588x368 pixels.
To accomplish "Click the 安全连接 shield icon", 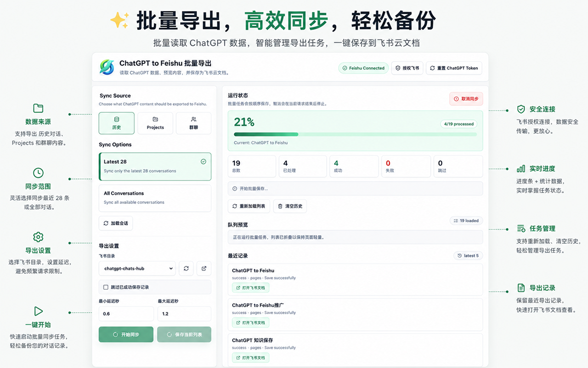I will 521,109.
